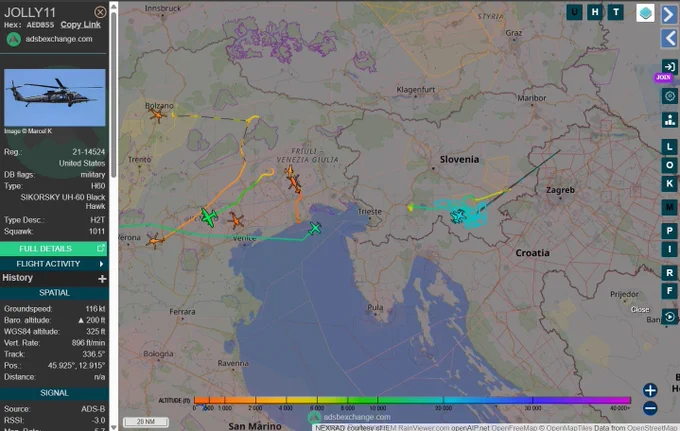This screenshot has width=680, height=431.
Task: Open FULL DETAILS for the aircraft
Action: click(x=54, y=248)
